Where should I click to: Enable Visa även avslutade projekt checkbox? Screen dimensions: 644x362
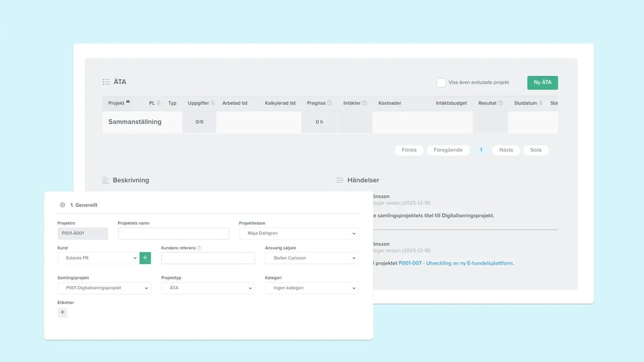coord(441,82)
